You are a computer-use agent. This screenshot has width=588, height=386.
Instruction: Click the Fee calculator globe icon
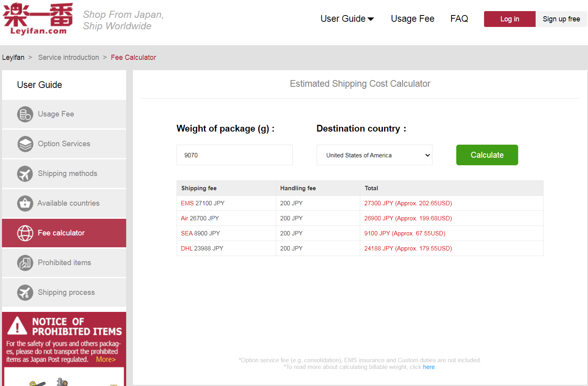point(25,233)
